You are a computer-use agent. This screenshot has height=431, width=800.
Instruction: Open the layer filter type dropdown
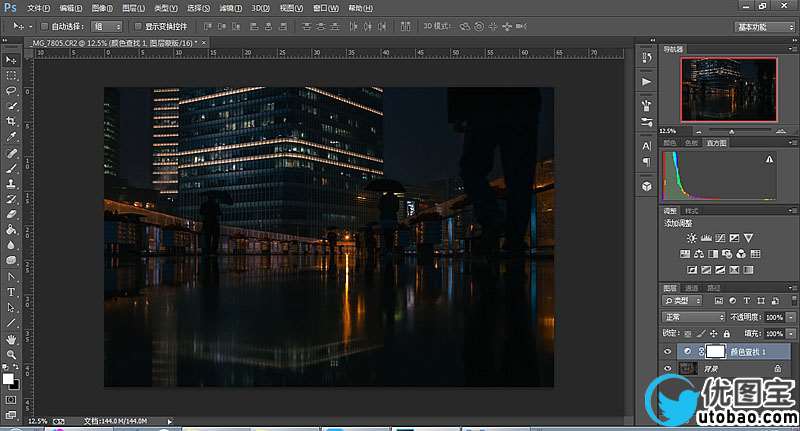(x=682, y=300)
